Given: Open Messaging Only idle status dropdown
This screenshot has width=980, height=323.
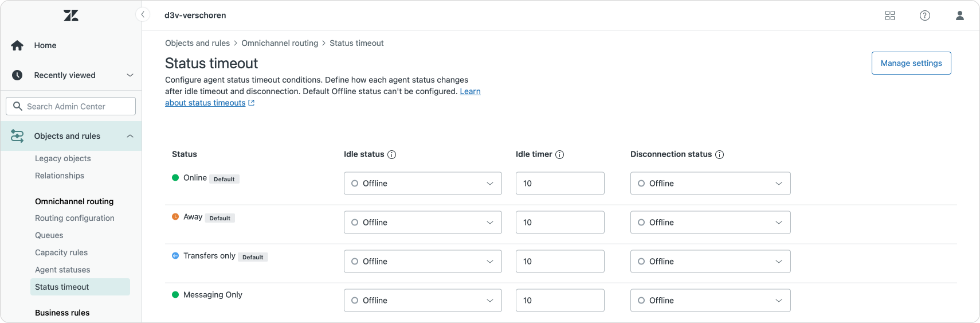Looking at the screenshot, I should pos(422,301).
